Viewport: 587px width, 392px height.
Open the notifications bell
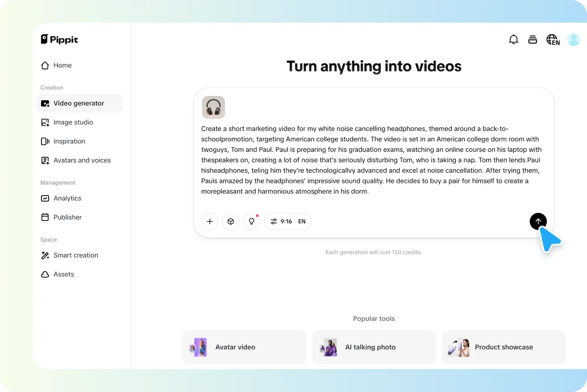pos(514,39)
